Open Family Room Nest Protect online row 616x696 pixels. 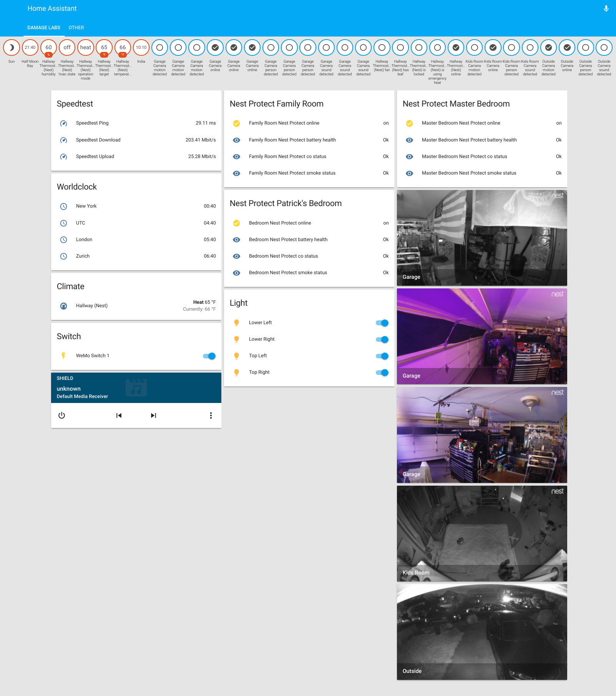(309, 123)
